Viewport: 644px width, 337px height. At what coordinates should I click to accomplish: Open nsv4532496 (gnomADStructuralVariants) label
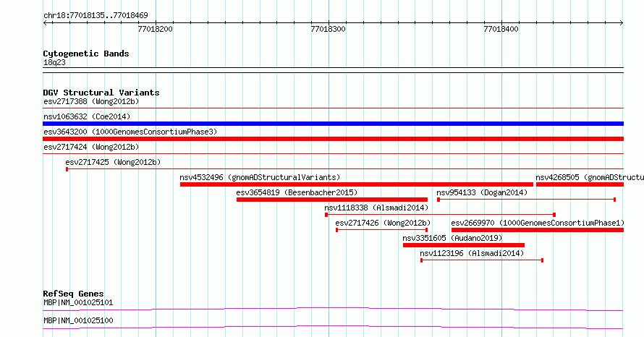260,177
